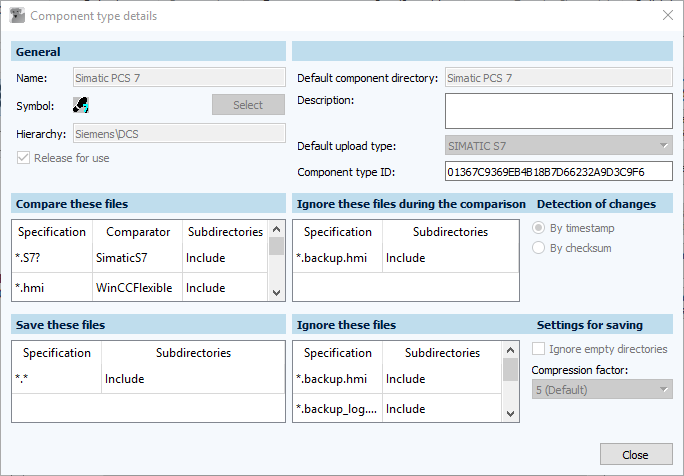The width and height of the screenshot is (684, 476).
Task: Click up arrow in Ignore these files scrollbar
Action: [510, 350]
